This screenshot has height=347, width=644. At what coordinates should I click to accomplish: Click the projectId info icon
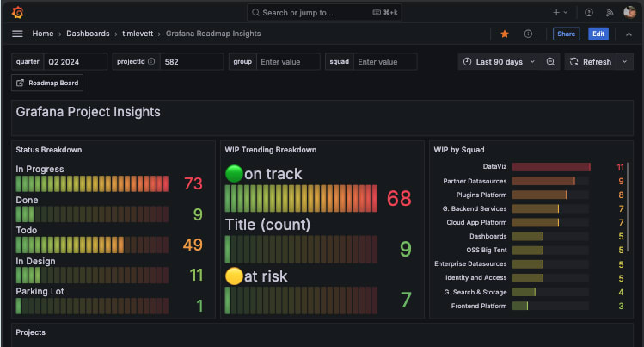click(151, 62)
